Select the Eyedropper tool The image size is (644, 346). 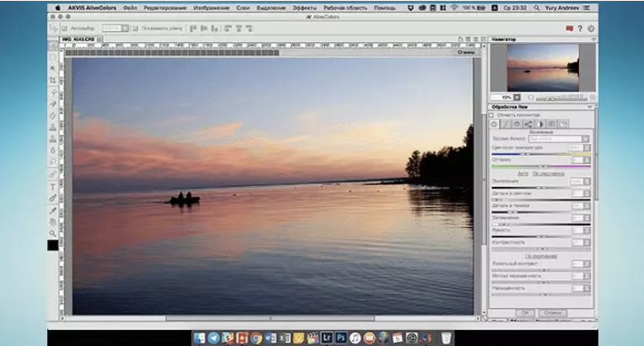53,210
